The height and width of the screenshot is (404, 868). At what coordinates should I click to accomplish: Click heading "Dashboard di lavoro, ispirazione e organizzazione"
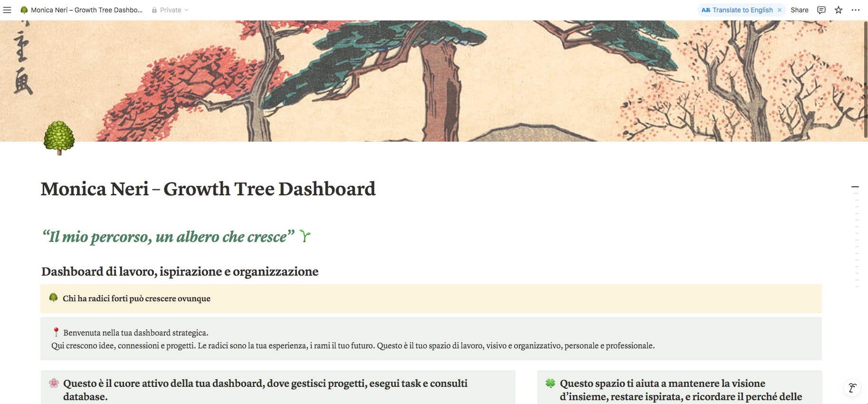(x=180, y=271)
